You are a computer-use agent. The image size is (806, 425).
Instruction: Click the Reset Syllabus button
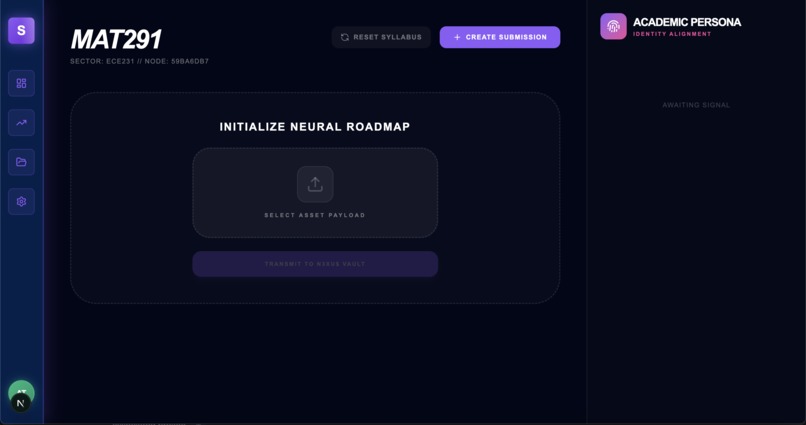pyautogui.click(x=381, y=37)
